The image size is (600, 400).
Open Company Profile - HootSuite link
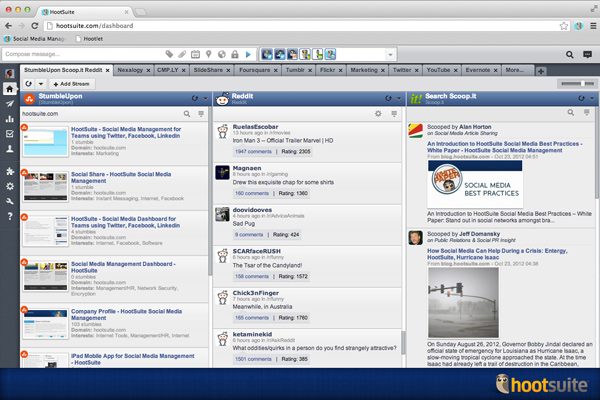point(126,315)
